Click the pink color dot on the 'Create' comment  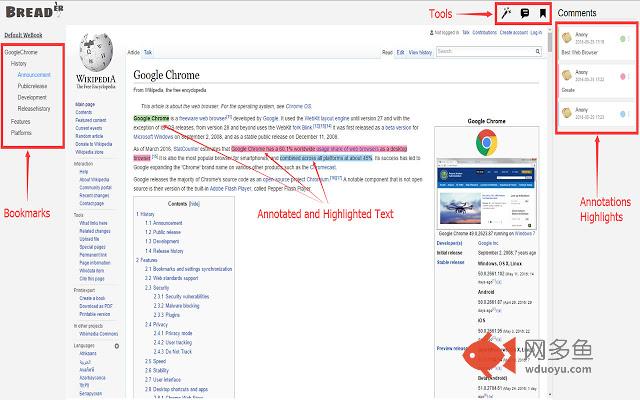point(622,76)
